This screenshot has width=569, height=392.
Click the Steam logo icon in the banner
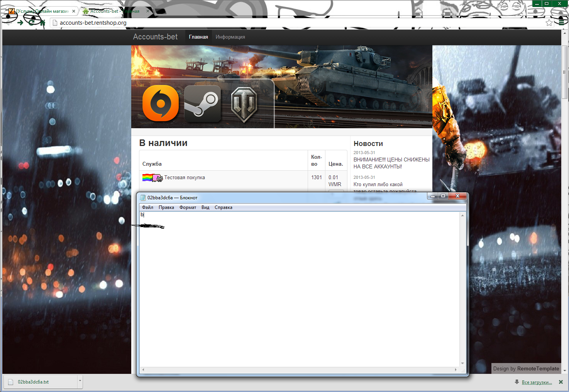coord(203,104)
